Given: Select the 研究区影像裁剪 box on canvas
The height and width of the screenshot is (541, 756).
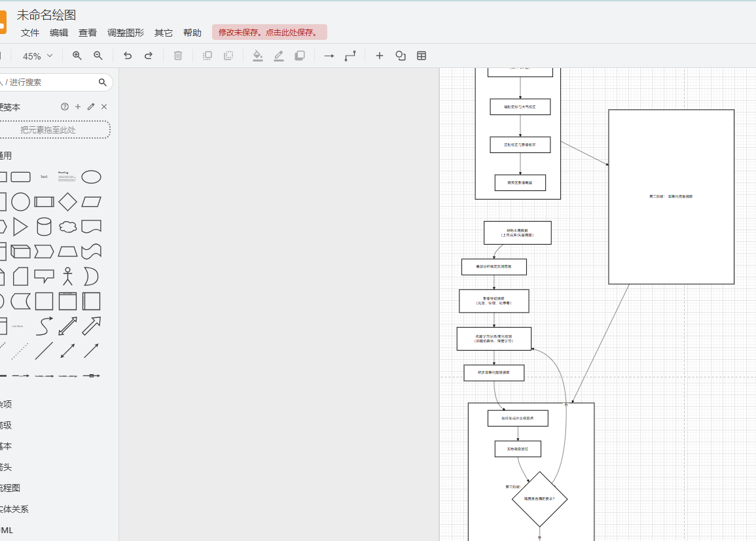Looking at the screenshot, I should tap(520, 183).
